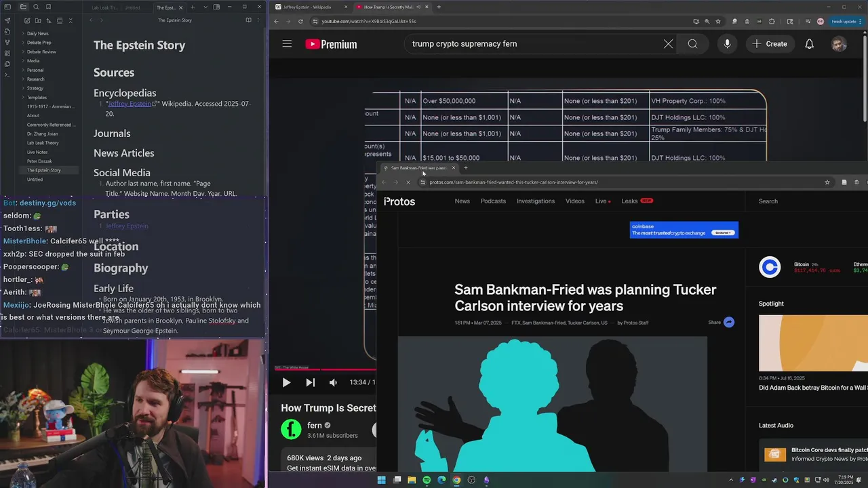Image resolution: width=868 pixels, height=488 pixels.
Task: Open Jeffrey Epstein Wikipedia link in note
Action: [x=130, y=104]
